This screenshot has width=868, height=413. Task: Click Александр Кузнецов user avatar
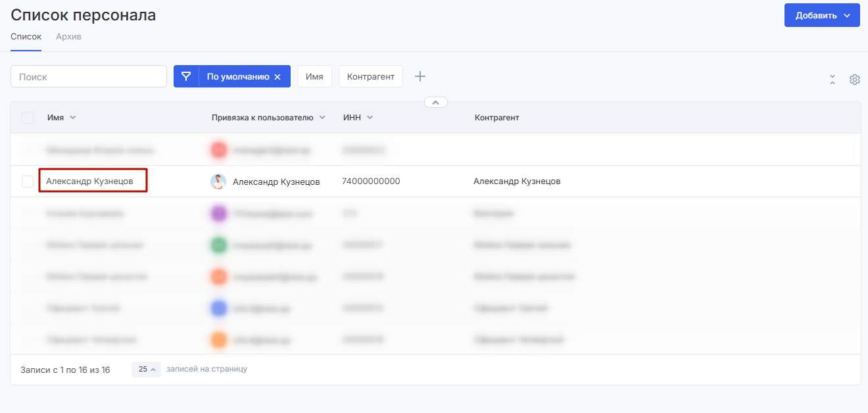tap(218, 182)
